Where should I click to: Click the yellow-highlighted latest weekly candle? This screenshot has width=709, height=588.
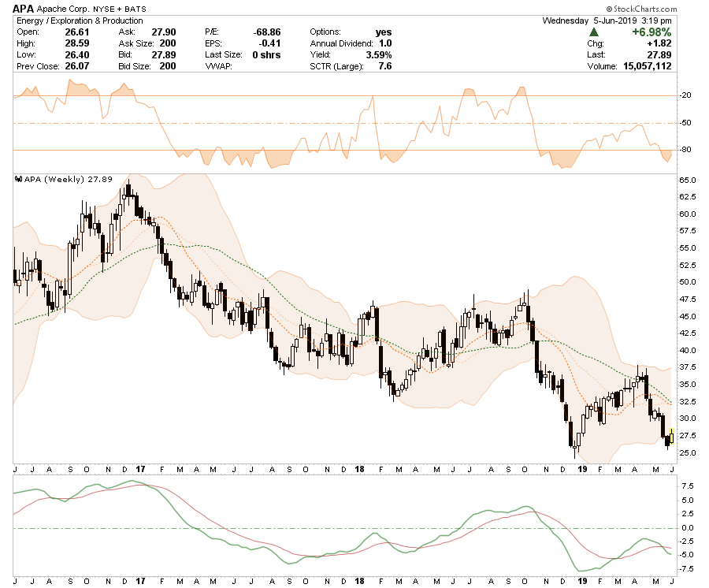click(x=671, y=436)
